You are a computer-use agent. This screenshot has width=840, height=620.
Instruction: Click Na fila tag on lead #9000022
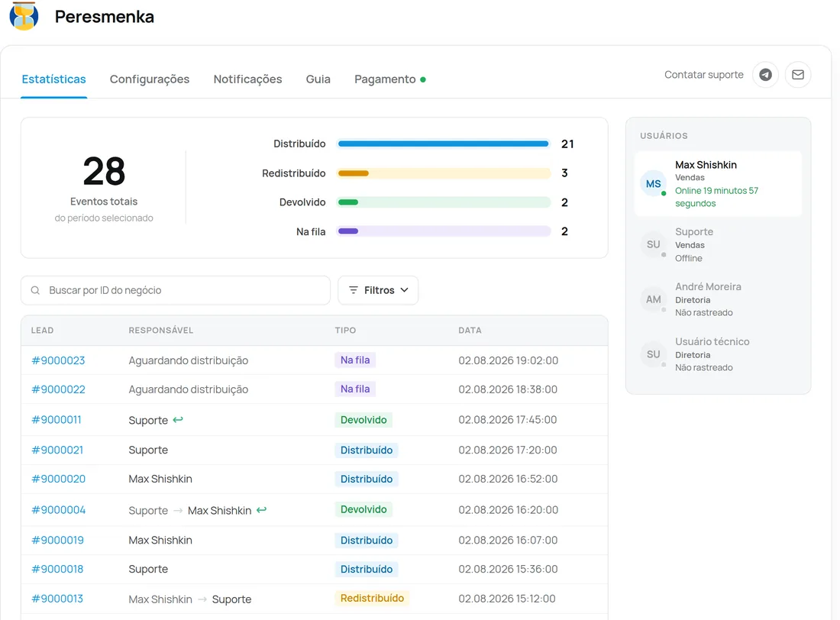pyautogui.click(x=355, y=389)
